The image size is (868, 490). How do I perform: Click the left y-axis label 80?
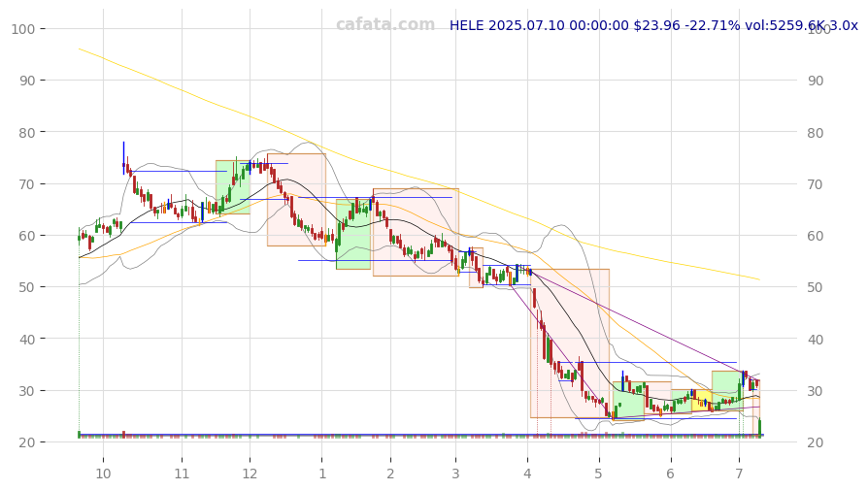tap(26, 133)
